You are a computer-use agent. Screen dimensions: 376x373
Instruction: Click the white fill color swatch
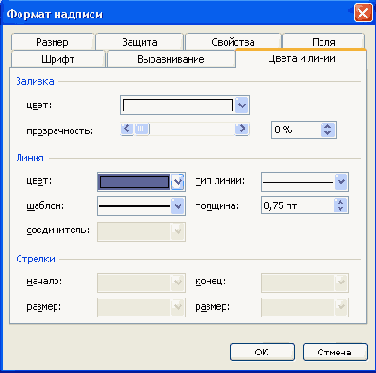178,105
